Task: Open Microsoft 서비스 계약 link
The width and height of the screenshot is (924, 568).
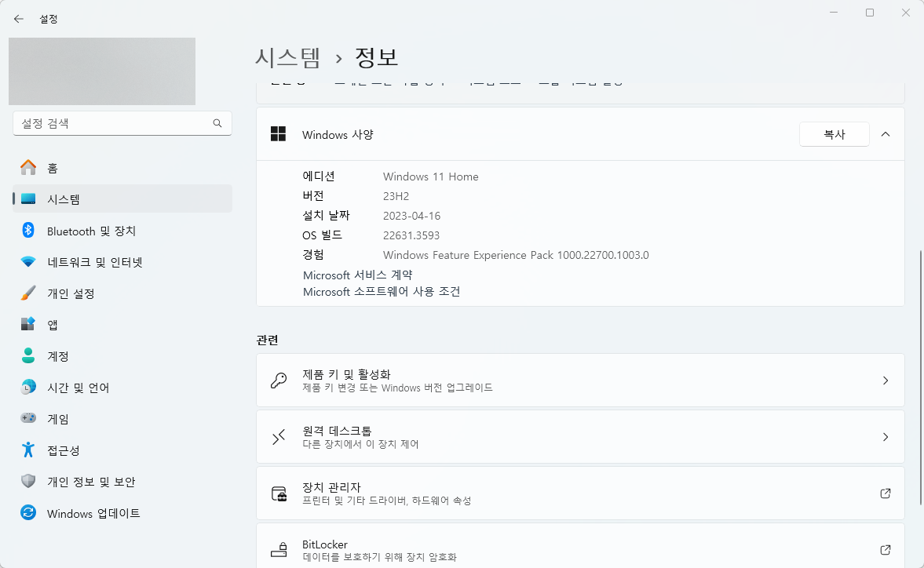Action: click(357, 275)
